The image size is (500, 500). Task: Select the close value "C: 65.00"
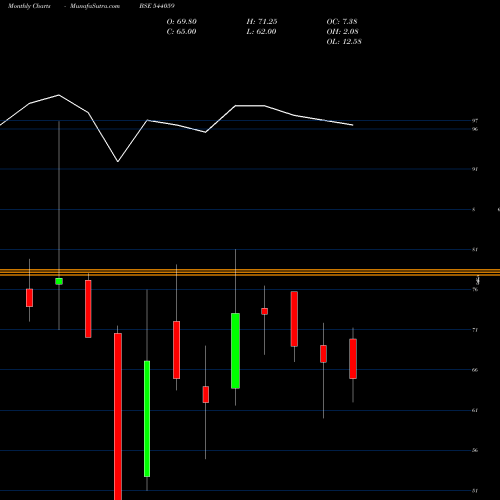181,32
